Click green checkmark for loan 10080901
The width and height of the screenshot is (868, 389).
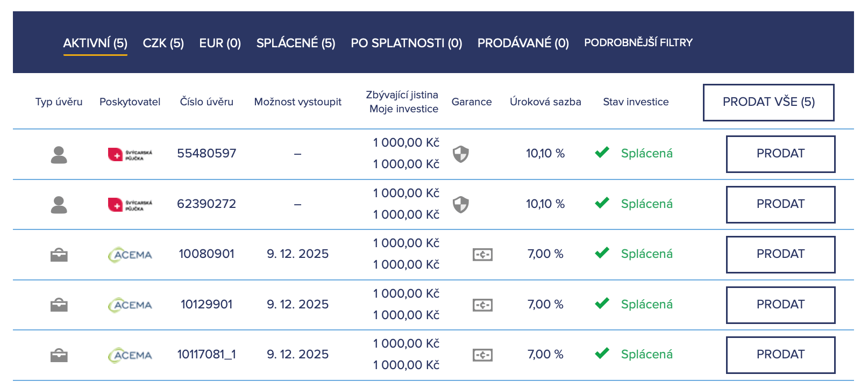point(602,253)
